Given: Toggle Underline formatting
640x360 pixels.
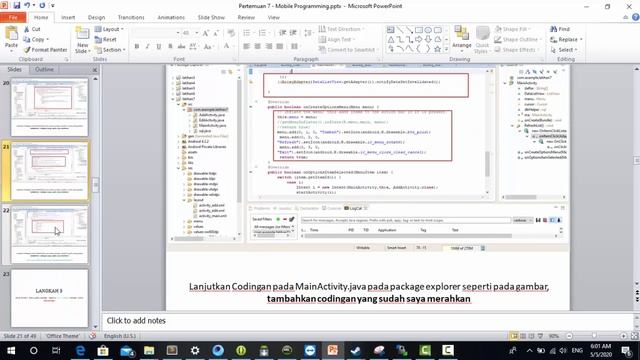Looking at the screenshot, I should point(159,47).
